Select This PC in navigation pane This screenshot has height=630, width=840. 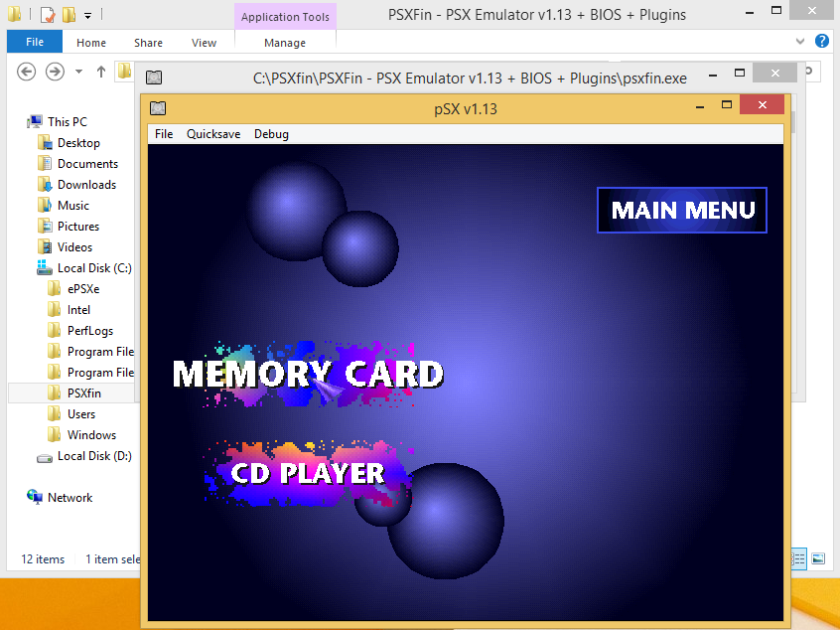click(x=67, y=121)
